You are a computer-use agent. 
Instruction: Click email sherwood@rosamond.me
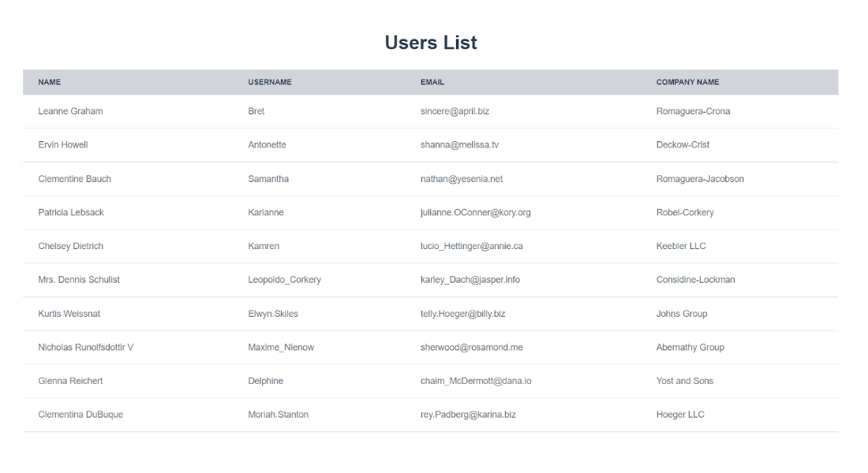(x=472, y=348)
